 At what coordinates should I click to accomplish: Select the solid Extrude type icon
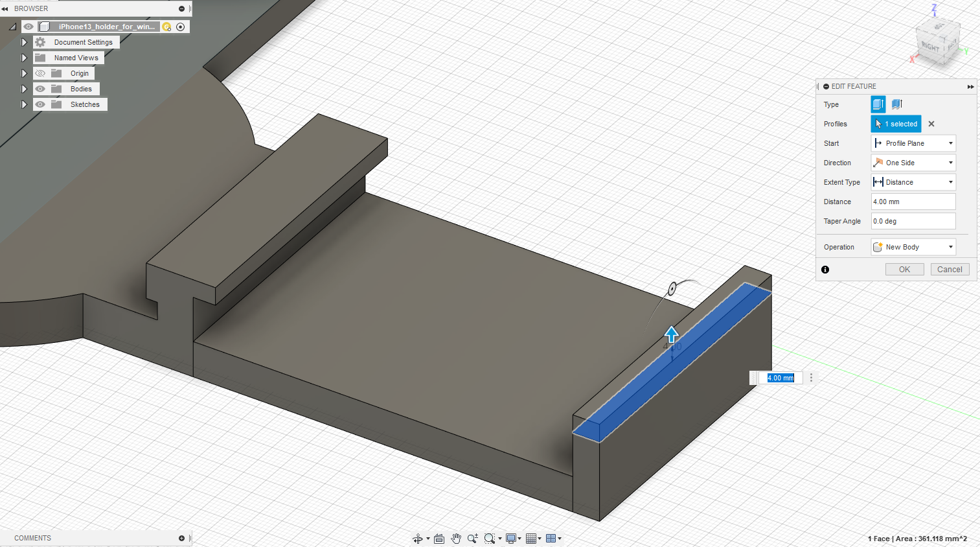tap(878, 104)
